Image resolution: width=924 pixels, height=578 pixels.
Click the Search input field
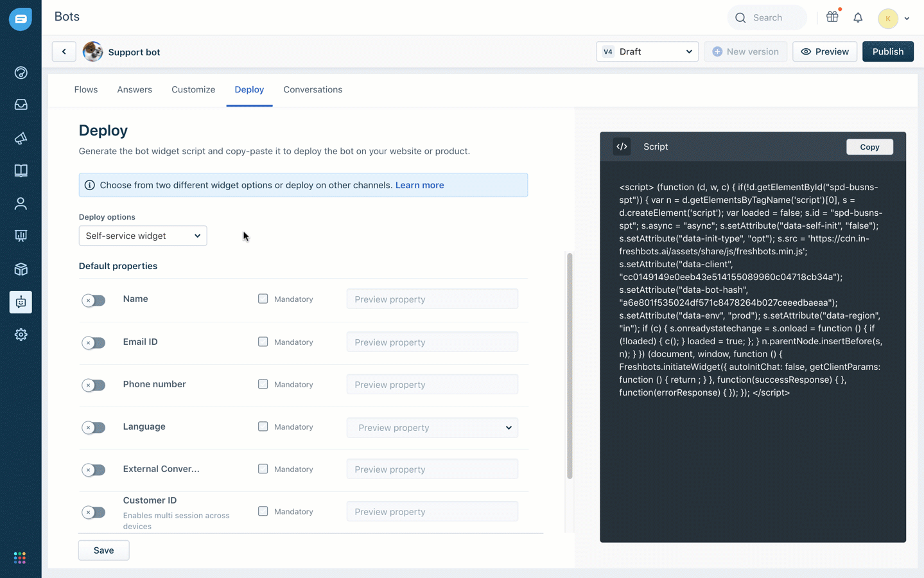(x=768, y=18)
